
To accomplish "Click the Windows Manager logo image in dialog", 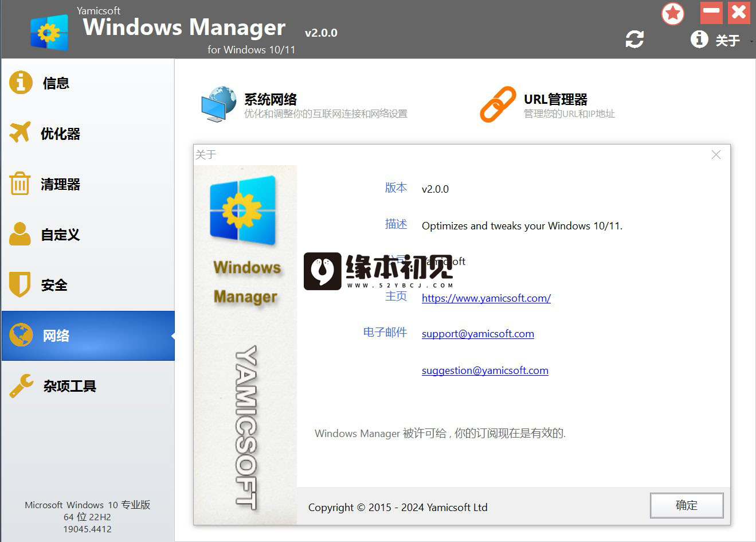I will point(242,210).
